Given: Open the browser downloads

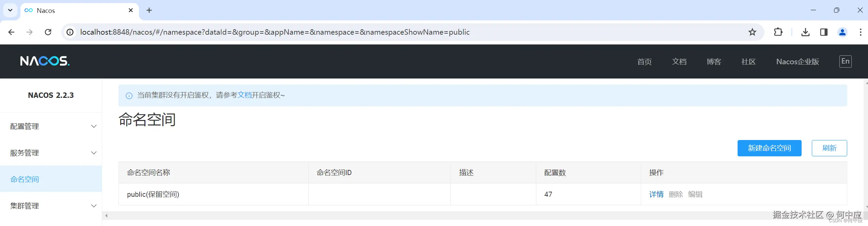Looking at the screenshot, I should [805, 32].
